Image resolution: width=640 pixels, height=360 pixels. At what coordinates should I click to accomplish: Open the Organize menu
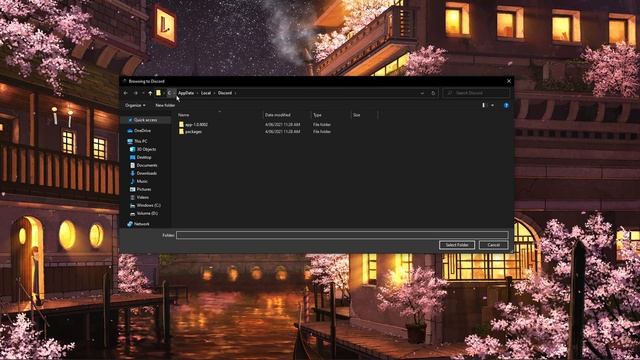click(135, 105)
